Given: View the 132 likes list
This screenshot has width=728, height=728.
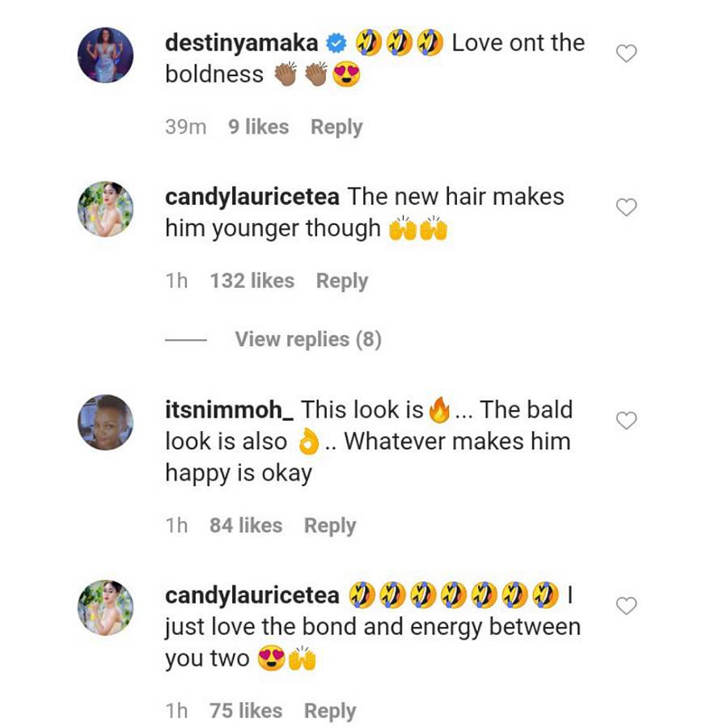Looking at the screenshot, I should (x=252, y=281).
